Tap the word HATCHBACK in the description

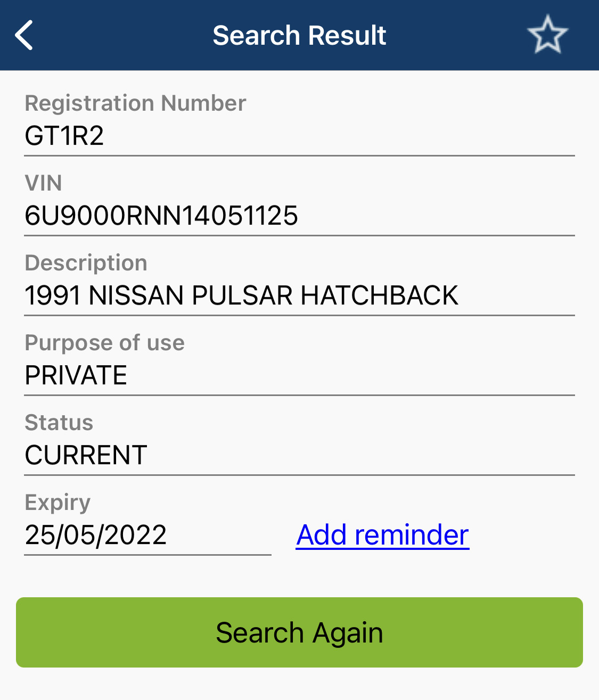pos(379,295)
